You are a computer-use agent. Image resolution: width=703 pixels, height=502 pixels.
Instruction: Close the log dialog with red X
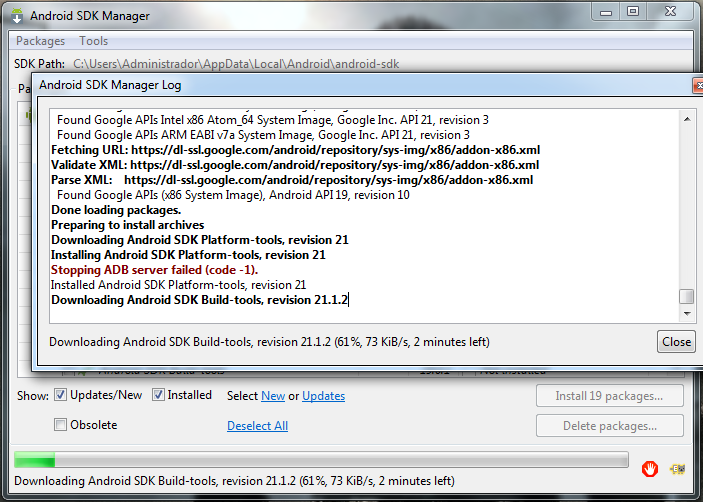[699, 85]
